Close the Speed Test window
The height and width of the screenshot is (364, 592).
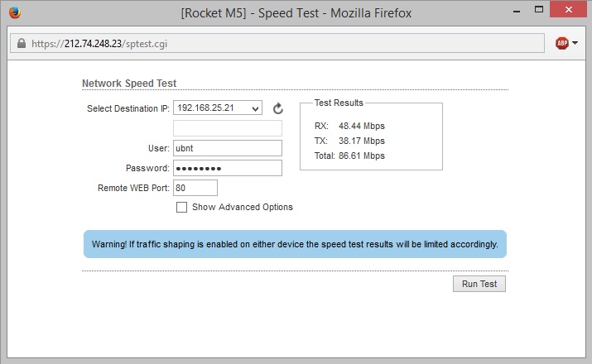point(569,9)
